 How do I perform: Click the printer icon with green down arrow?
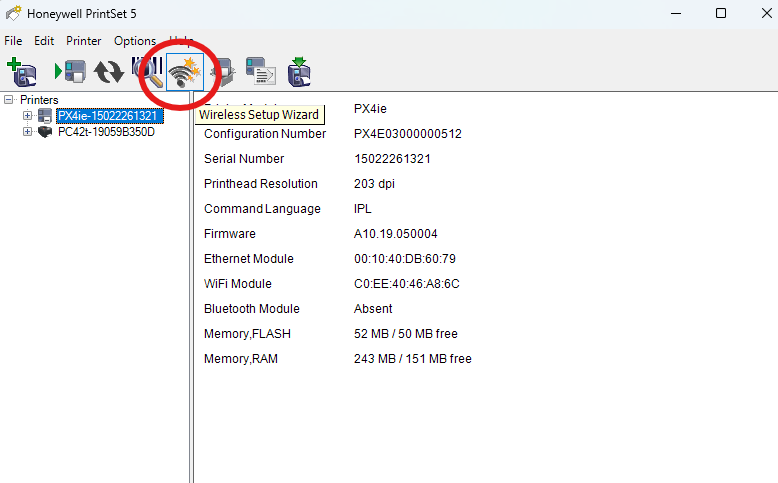pyautogui.click(x=299, y=71)
